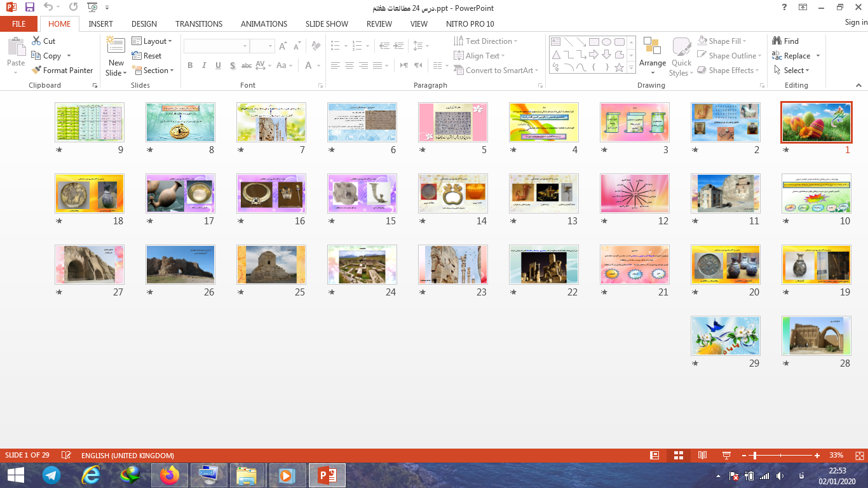Click the Format Painter brush icon
Image resolution: width=868 pixels, height=488 pixels.
click(36, 71)
